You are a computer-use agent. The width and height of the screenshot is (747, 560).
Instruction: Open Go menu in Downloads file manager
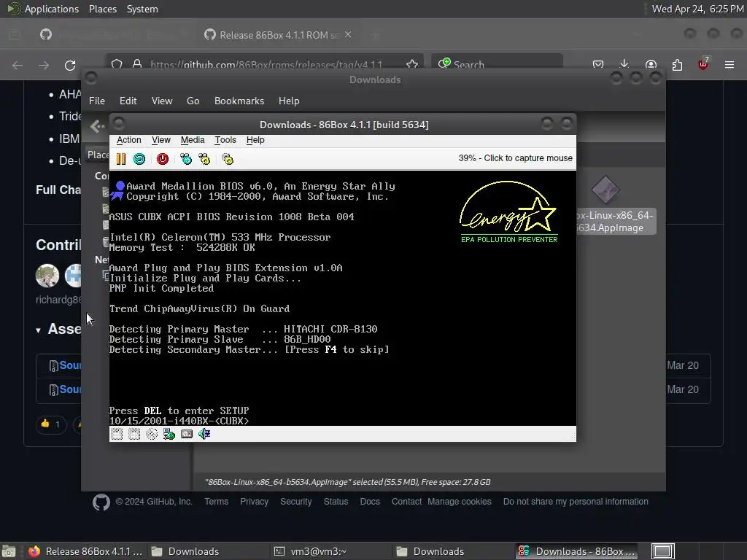tap(193, 101)
